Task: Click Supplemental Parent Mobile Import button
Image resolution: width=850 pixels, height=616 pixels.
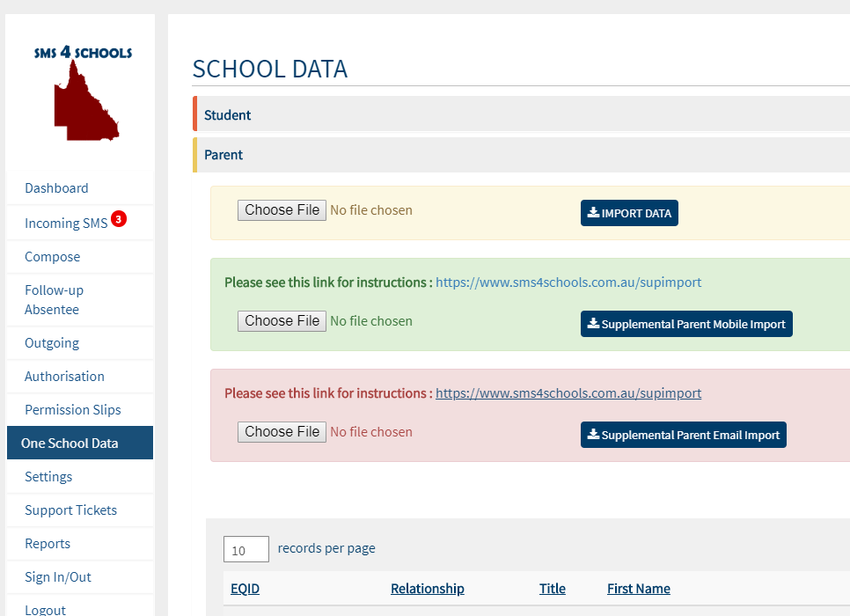Action: coord(686,324)
